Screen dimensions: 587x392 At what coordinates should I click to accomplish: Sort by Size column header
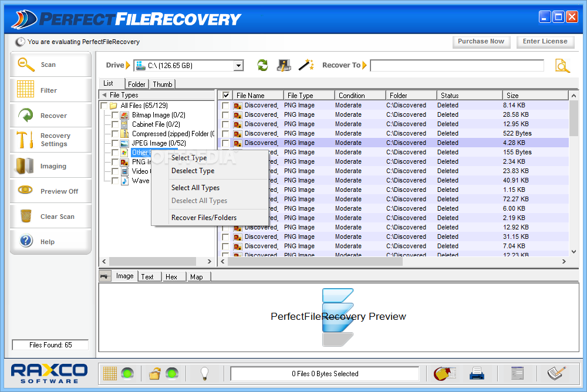click(x=535, y=96)
